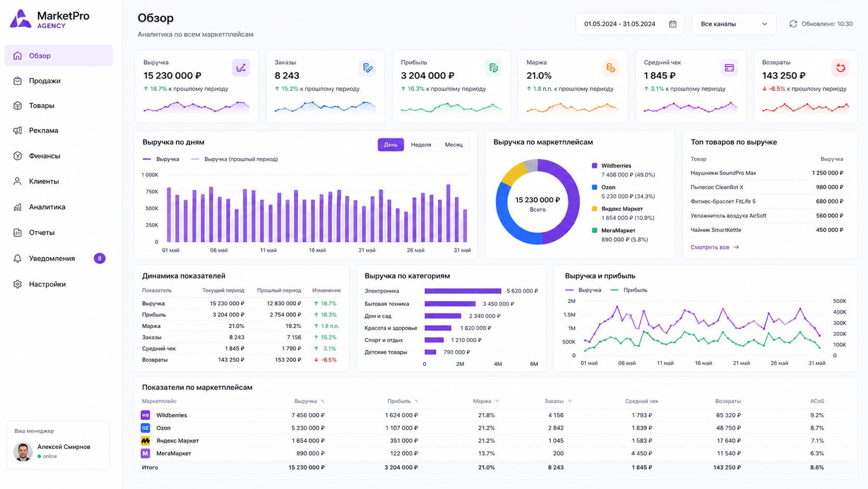Switch daily revenue chart to Месяц
This screenshot has width=868, height=489.
point(454,144)
